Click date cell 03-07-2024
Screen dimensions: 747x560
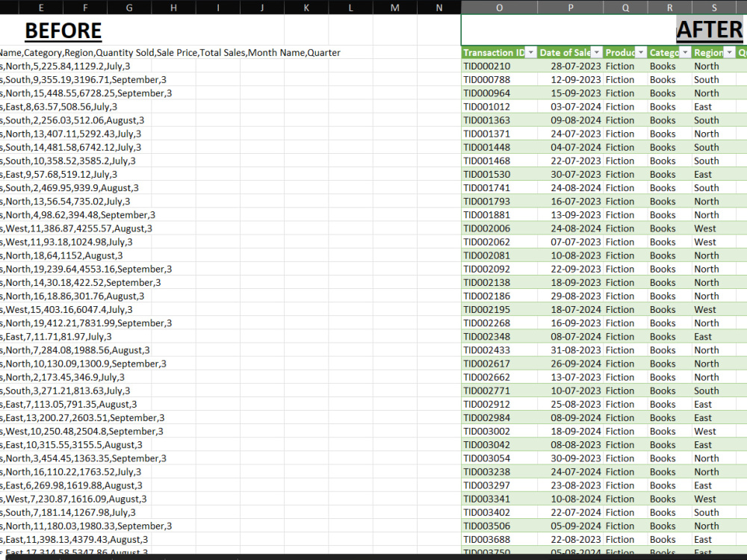[x=570, y=107]
